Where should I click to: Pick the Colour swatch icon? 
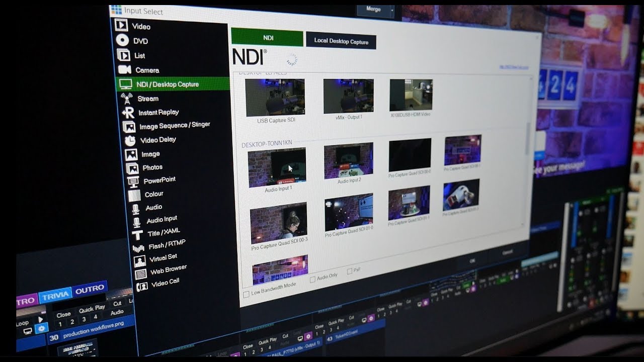(134, 195)
